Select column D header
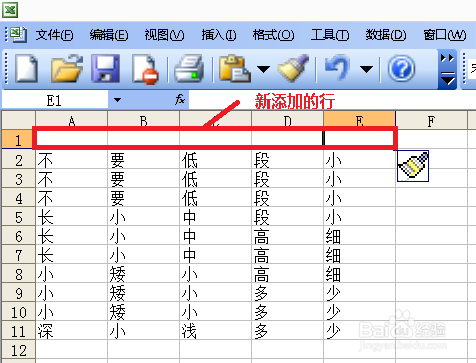The height and width of the screenshot is (363, 476). pyautogui.click(x=287, y=120)
